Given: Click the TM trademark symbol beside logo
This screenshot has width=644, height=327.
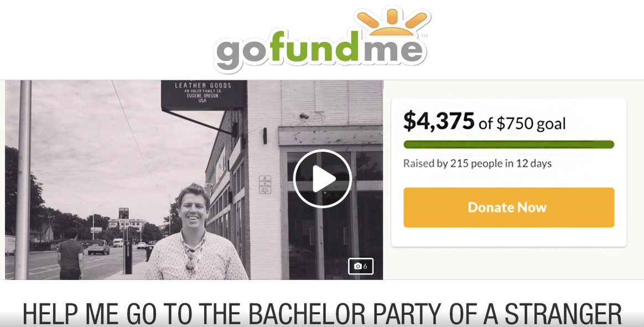Looking at the screenshot, I should (424, 36).
